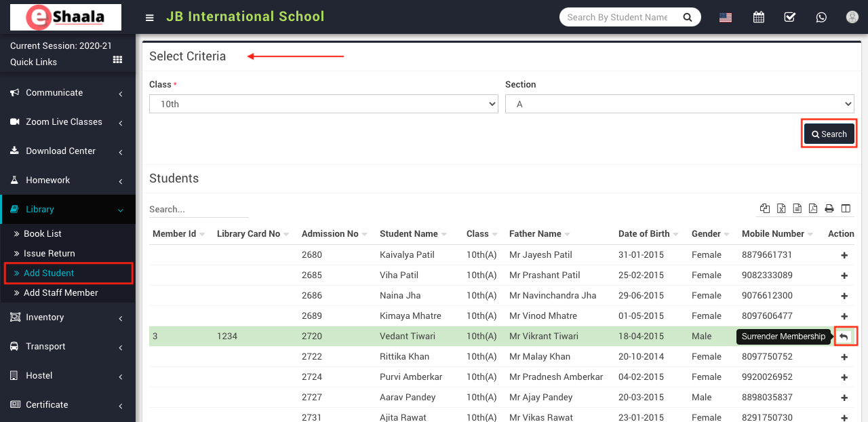Viewport: 868px width, 422px height.
Task: Open the Section dropdown showing A
Action: pyautogui.click(x=679, y=104)
